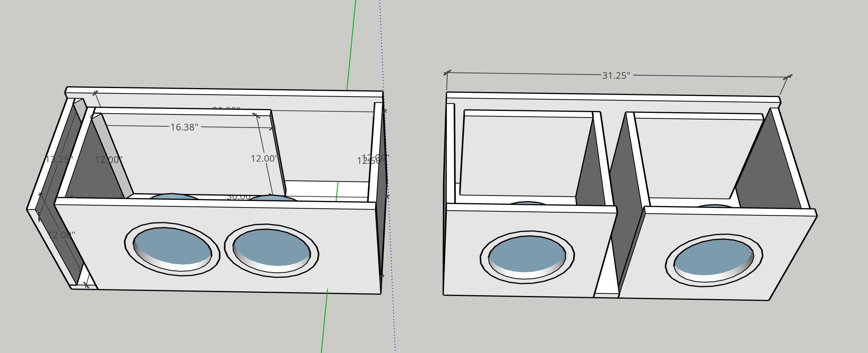Click the green axis line above the model
The image size is (868, 353).
click(351, 45)
